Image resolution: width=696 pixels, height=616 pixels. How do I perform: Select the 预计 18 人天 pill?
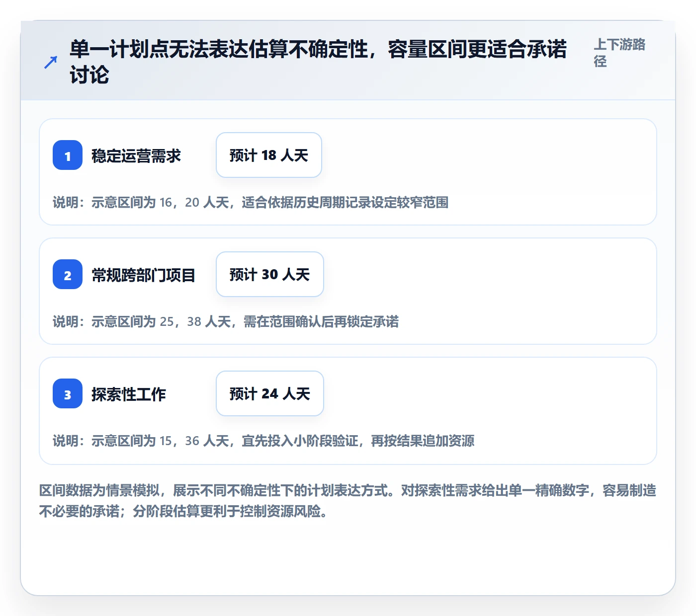pos(269,155)
